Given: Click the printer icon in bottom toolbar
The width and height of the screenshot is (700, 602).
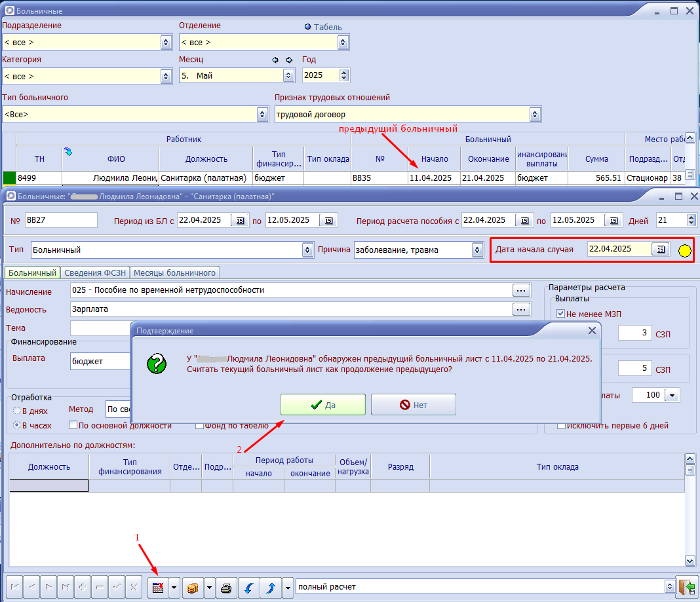Looking at the screenshot, I should (226, 588).
